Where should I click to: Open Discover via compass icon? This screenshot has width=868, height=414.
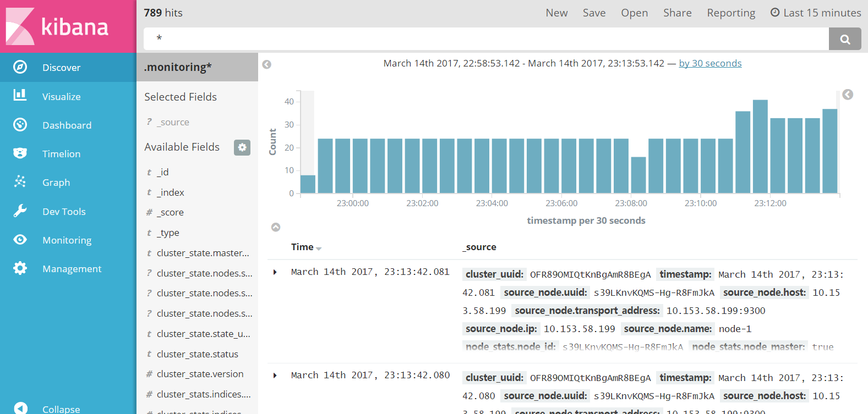click(x=20, y=67)
